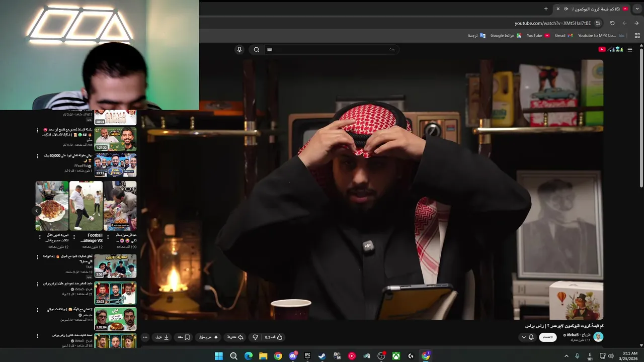Reload the page in Chrome
This screenshot has width=644, height=362.
(x=612, y=23)
